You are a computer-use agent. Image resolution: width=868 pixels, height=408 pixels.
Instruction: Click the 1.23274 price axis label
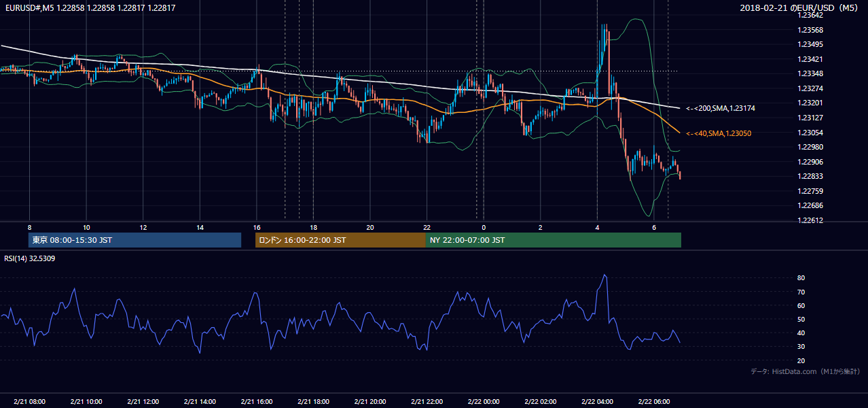[810, 88]
